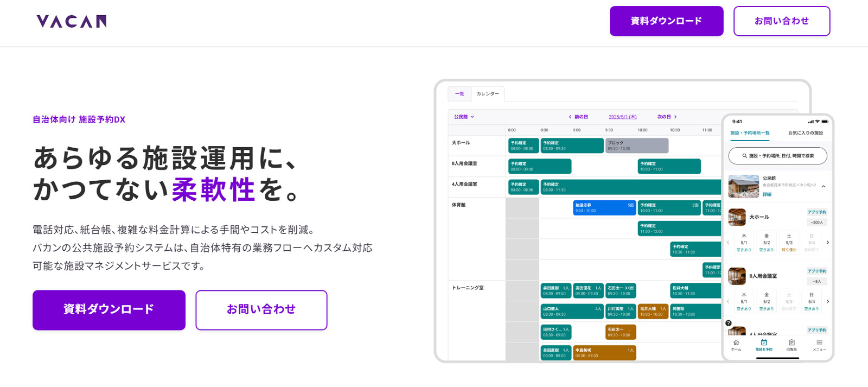Image resolution: width=868 pixels, height=387 pixels.
Task: Show earlier dates for 8人用会議室 with left arrow
Action: click(x=728, y=301)
